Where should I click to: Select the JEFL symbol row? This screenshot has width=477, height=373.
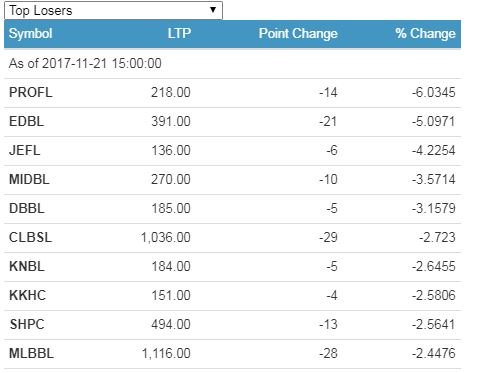point(232,151)
